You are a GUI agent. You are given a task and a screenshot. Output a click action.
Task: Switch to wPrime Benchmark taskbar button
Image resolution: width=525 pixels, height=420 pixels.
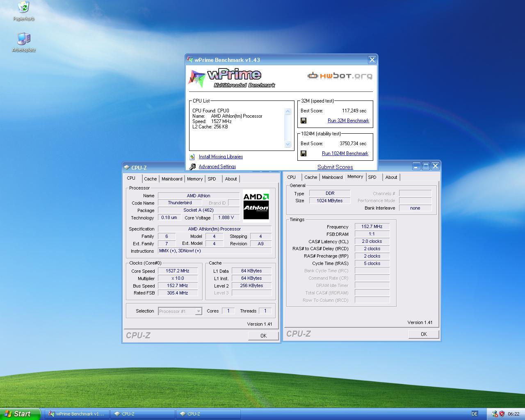click(77, 414)
